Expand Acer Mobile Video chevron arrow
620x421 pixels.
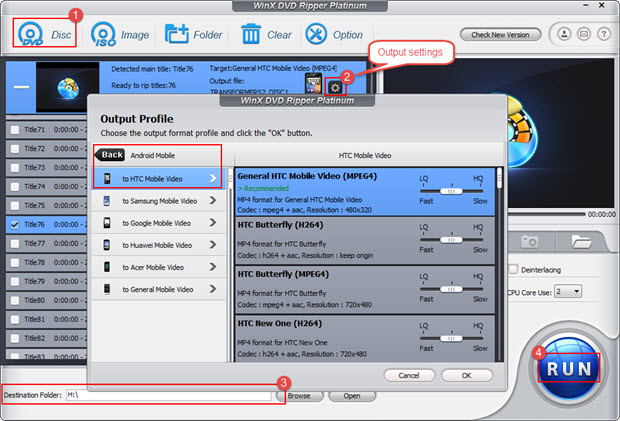[213, 267]
